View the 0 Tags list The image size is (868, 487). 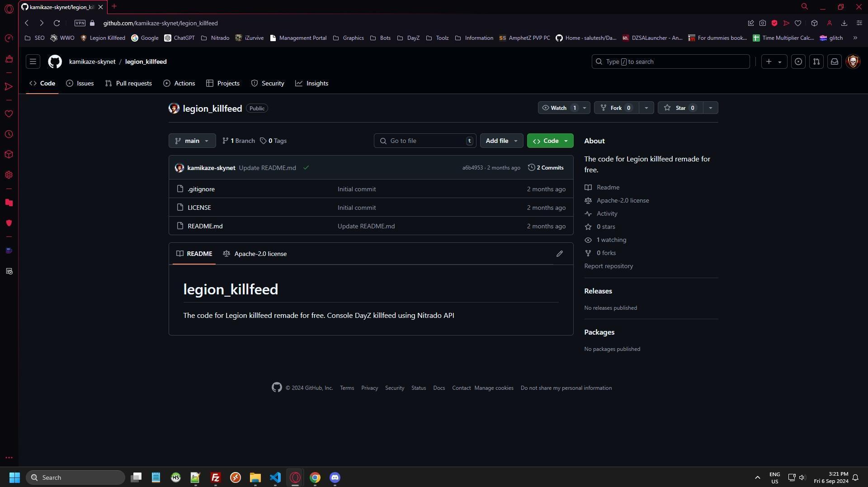click(274, 141)
